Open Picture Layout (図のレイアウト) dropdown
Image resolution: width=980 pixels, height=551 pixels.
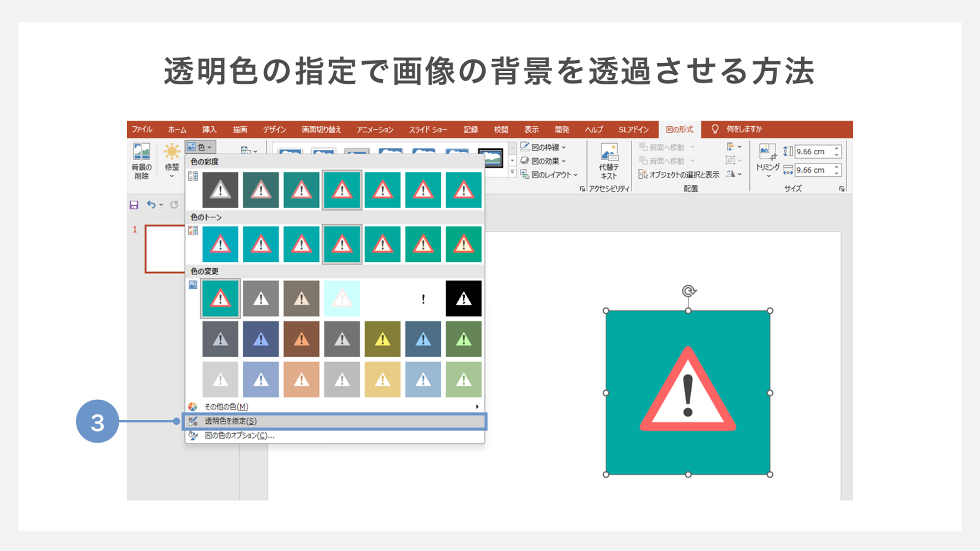click(549, 174)
